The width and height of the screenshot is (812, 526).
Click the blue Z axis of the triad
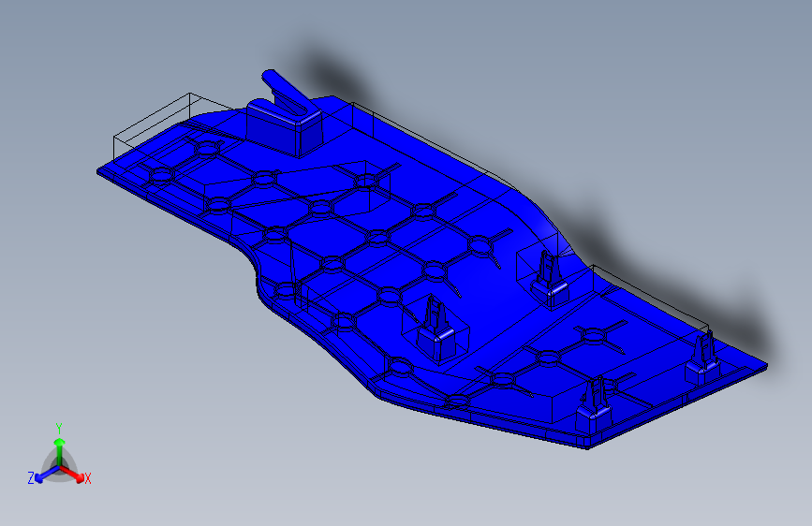(x=48, y=474)
